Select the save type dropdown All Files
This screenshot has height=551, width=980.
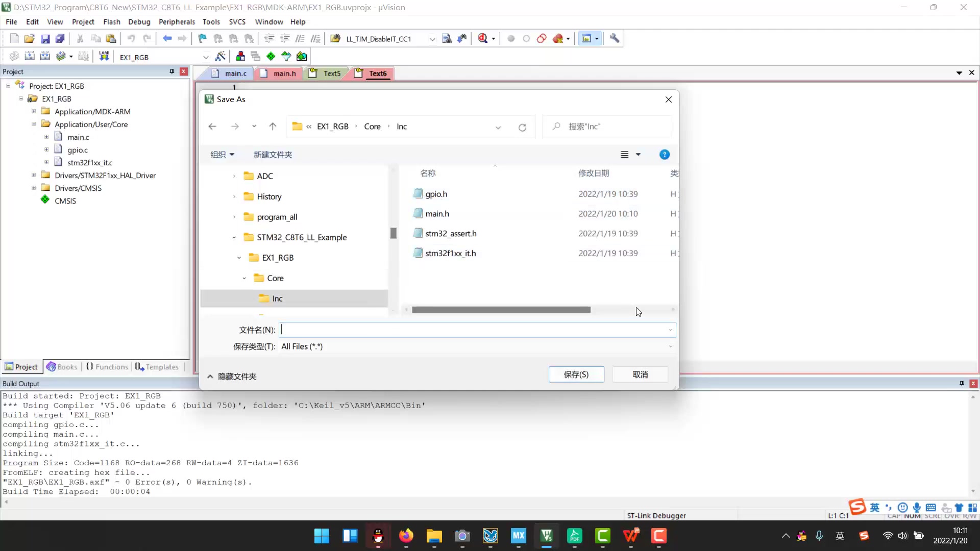pos(476,346)
